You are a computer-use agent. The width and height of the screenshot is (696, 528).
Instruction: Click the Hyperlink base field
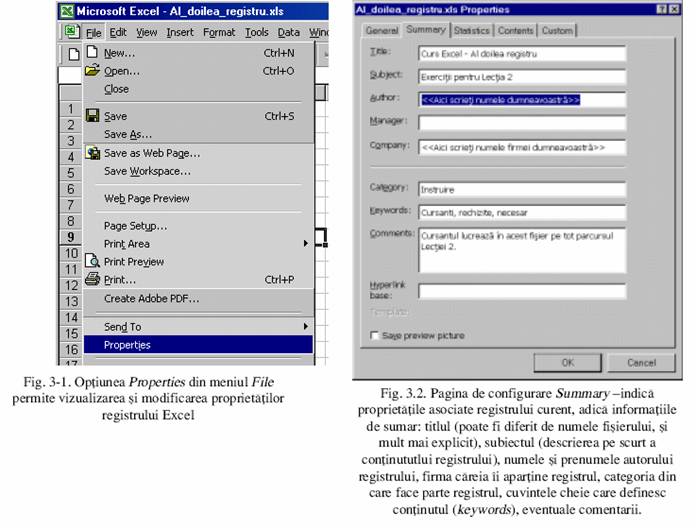click(x=522, y=291)
